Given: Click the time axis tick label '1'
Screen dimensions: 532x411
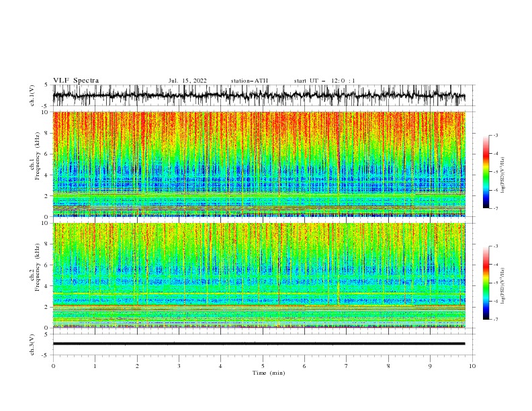Looking at the screenshot, I should [x=95, y=366].
